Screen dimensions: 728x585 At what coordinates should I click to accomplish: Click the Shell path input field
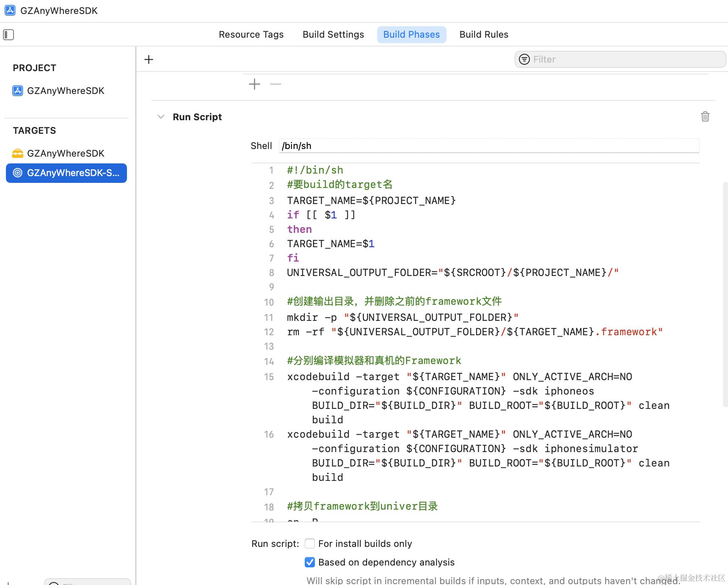pos(489,146)
